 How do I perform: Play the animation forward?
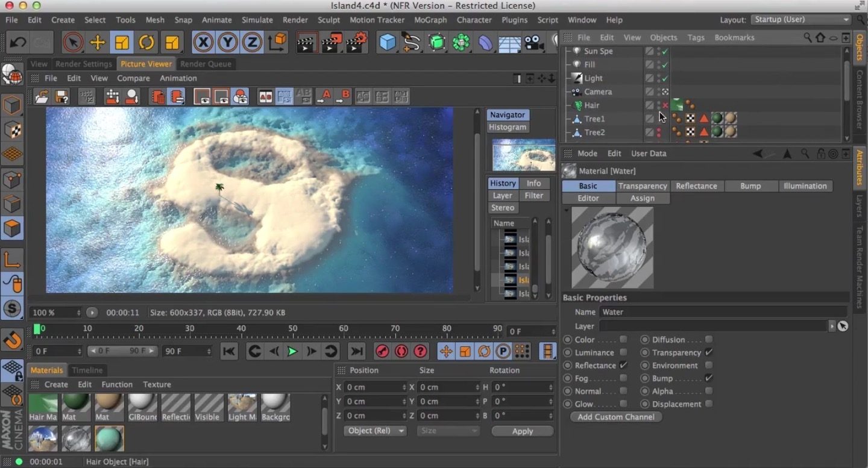(x=292, y=351)
